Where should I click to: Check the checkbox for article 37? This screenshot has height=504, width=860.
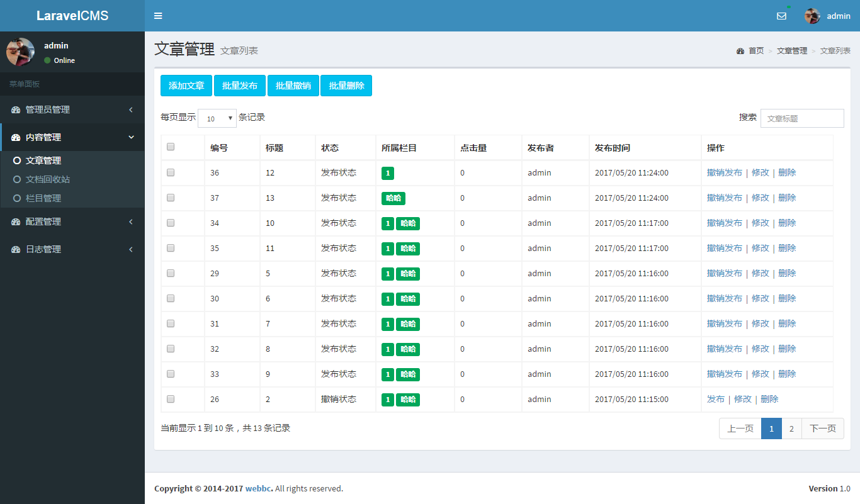point(171,198)
